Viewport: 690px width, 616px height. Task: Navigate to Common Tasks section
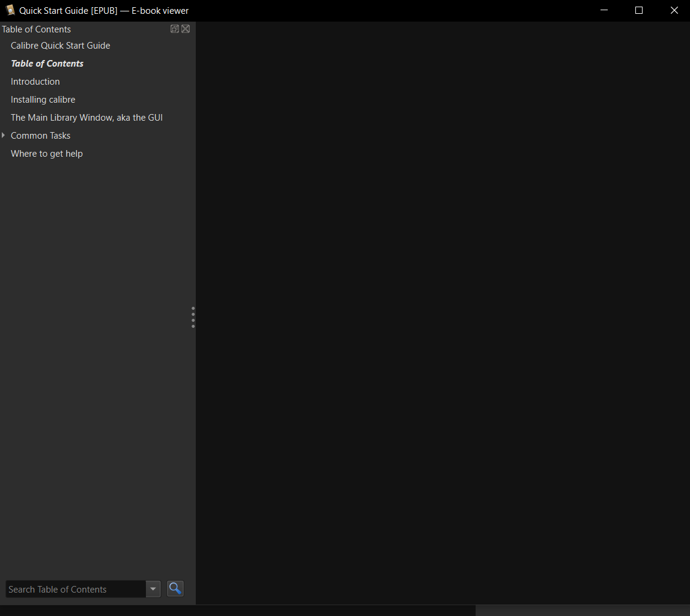pyautogui.click(x=40, y=136)
